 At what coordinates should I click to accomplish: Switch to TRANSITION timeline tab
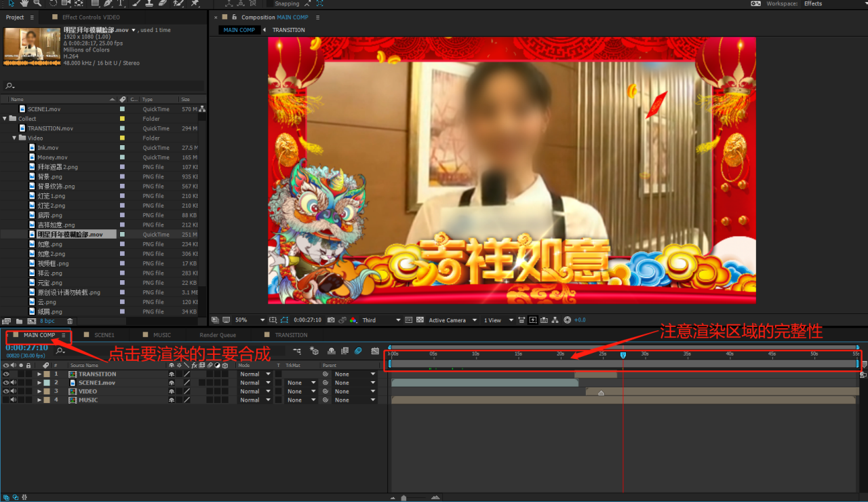pos(292,335)
